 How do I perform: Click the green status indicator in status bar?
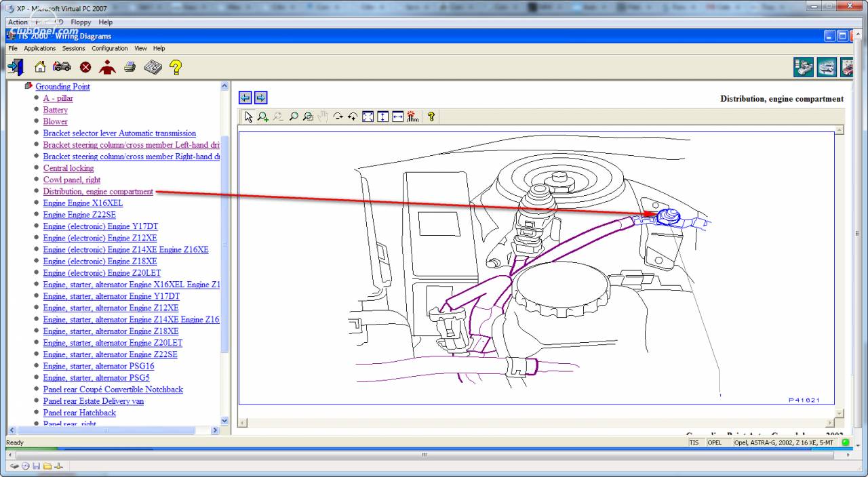point(846,442)
